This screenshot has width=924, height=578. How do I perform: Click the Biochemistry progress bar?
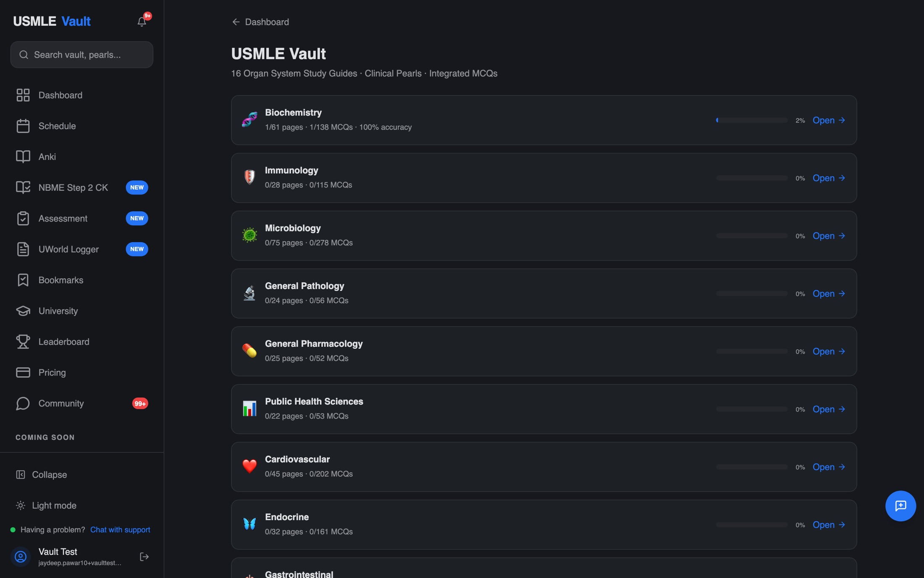pos(752,120)
